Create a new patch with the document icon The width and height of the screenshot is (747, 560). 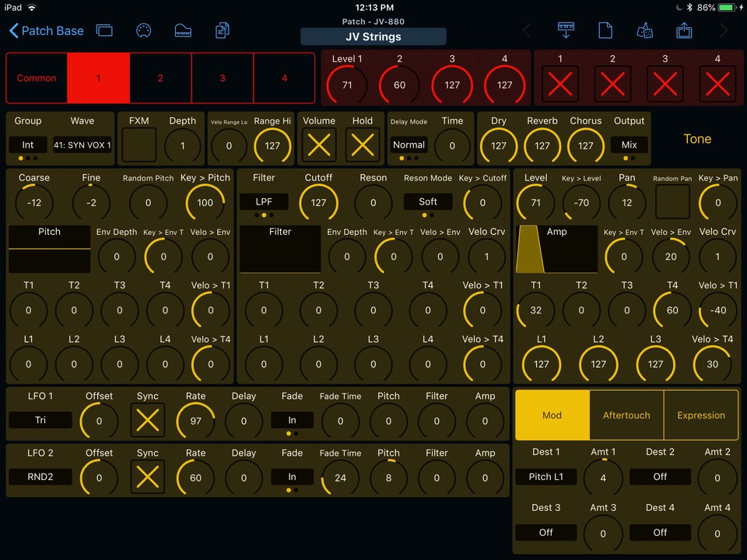(x=605, y=30)
